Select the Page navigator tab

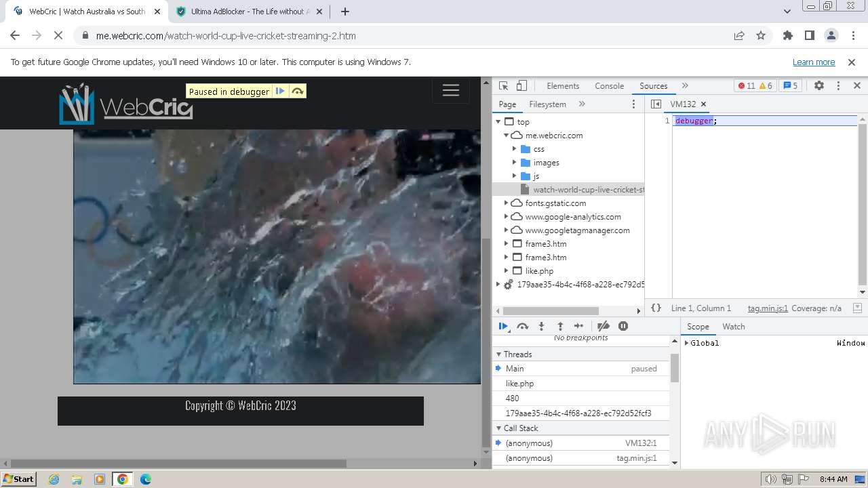507,104
